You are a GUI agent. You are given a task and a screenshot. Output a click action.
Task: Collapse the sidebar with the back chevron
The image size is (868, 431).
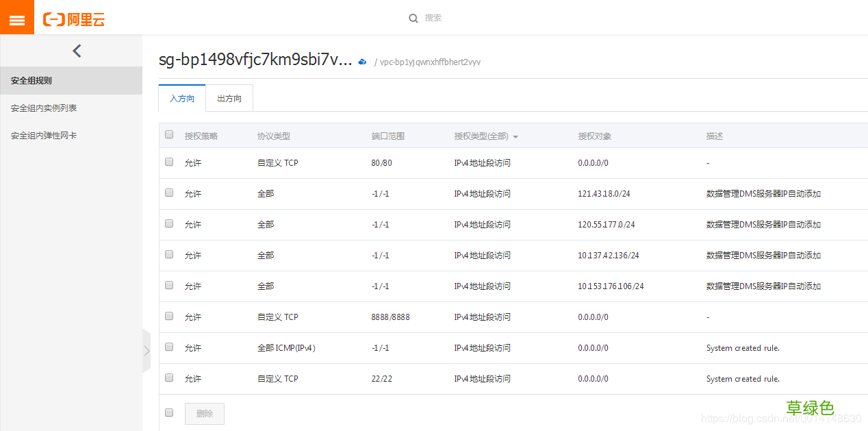[76, 50]
